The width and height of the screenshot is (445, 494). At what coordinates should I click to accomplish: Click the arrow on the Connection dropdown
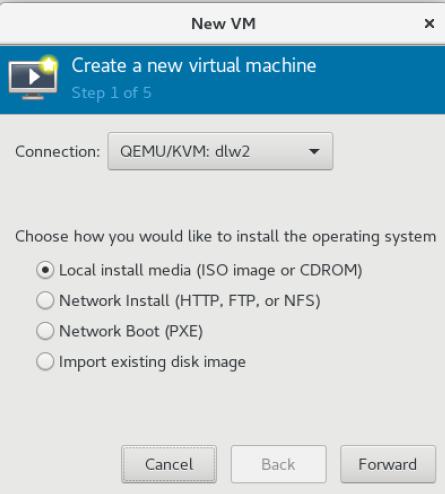[x=314, y=152]
